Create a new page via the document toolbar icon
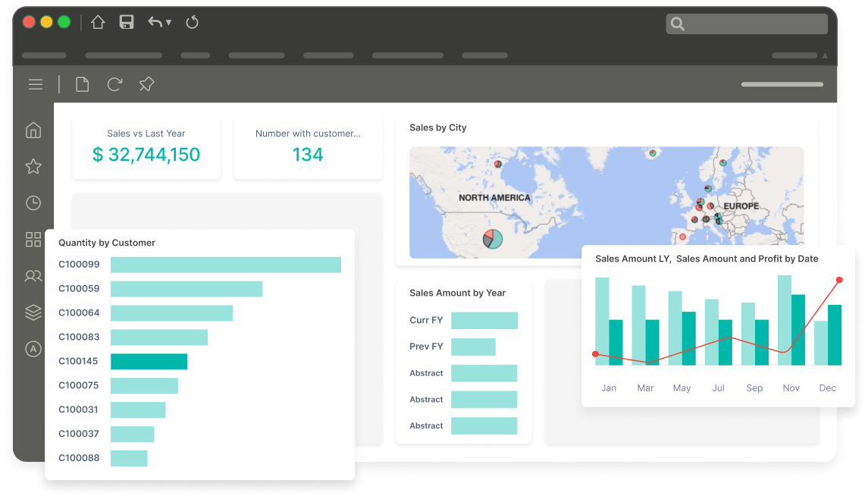Screen dimensions: 868x499 click(x=82, y=84)
